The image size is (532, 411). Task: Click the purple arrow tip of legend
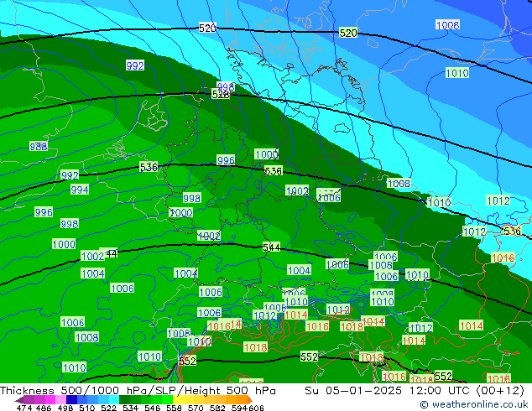point(19,400)
